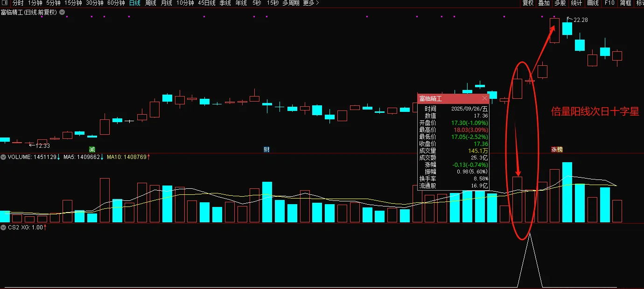Switch to 月线 period
Screen dimensions: 644x289
[167, 3]
